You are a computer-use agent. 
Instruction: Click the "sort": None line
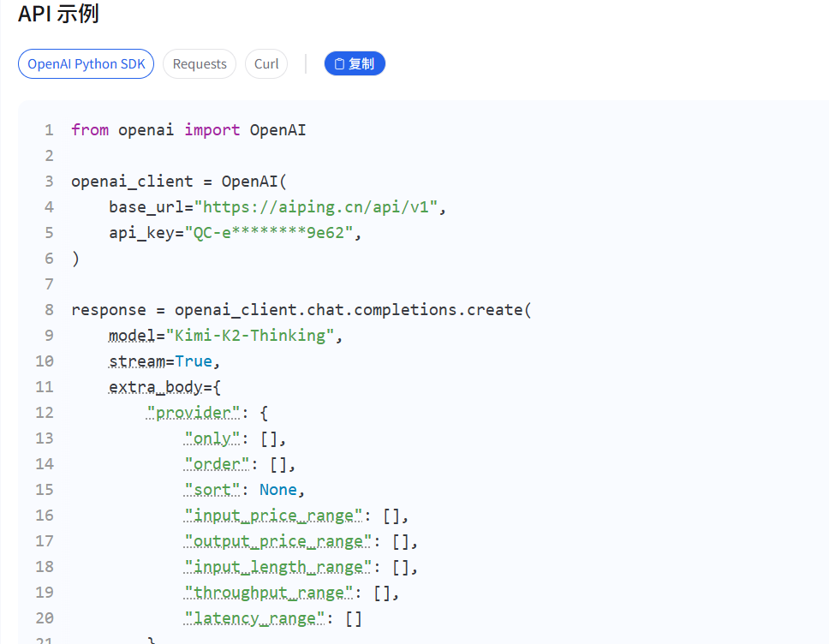tap(245, 490)
